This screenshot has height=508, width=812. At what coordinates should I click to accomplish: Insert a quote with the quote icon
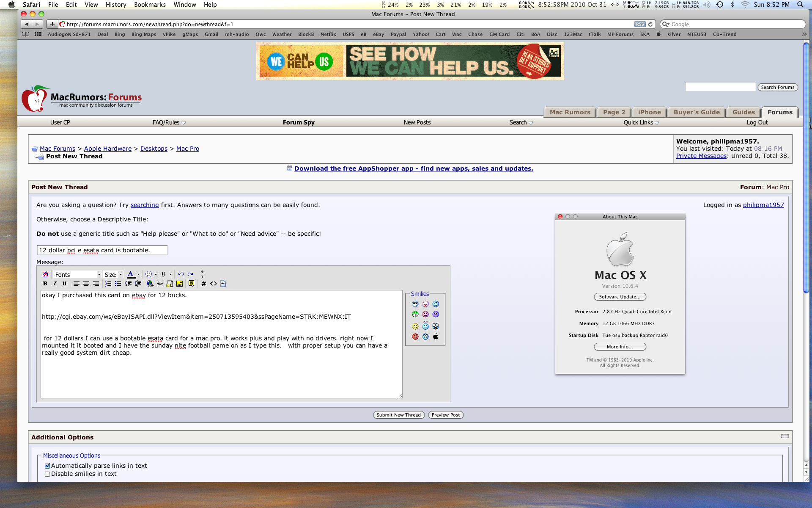(191, 284)
